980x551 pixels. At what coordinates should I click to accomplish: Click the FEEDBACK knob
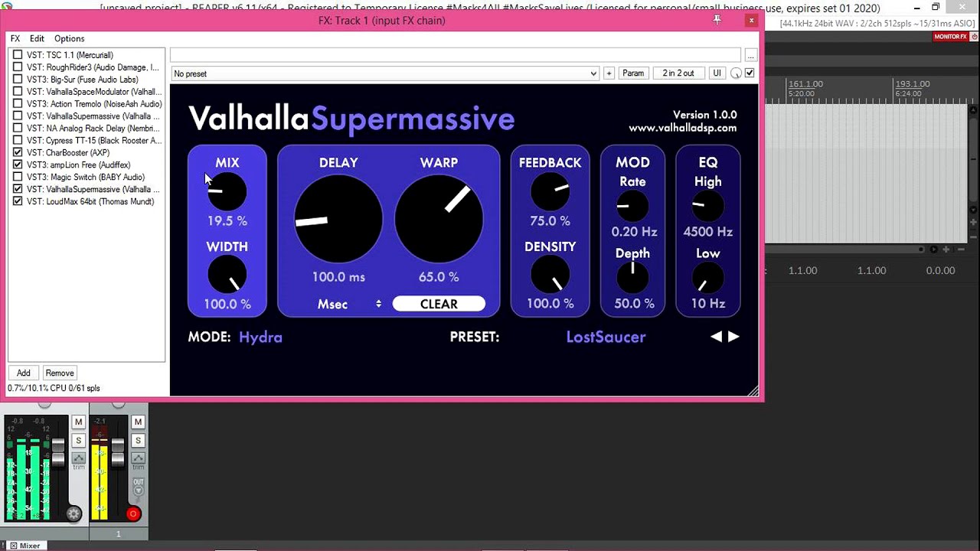[550, 191]
